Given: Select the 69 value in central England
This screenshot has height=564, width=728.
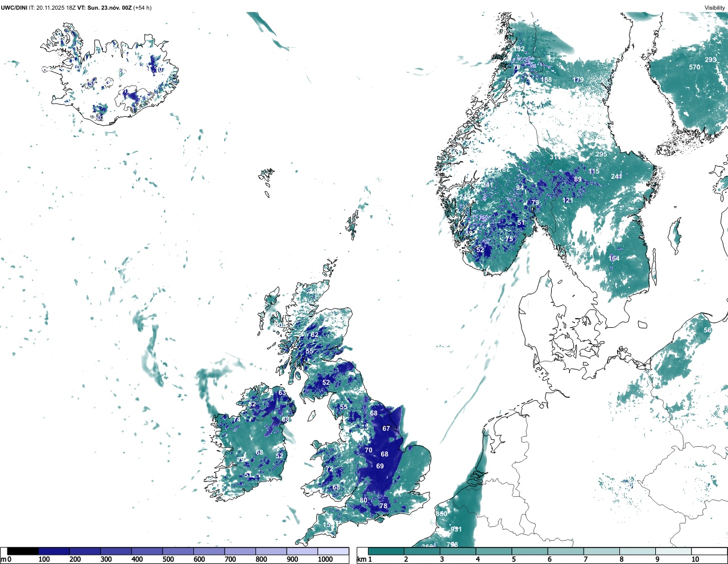Looking at the screenshot, I should 380,466.
